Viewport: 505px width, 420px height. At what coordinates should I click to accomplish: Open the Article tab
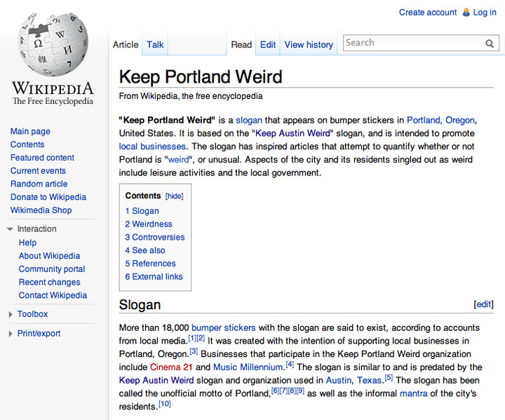(x=126, y=44)
